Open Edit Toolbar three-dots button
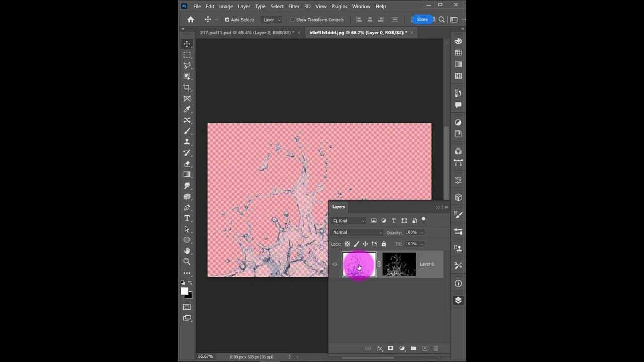This screenshot has width=644, height=362. 187,273
